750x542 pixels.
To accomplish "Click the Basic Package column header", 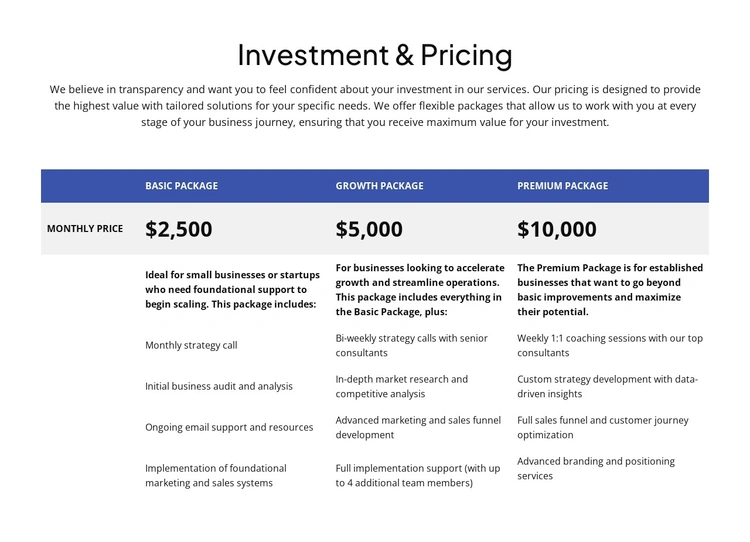I will pos(181,186).
